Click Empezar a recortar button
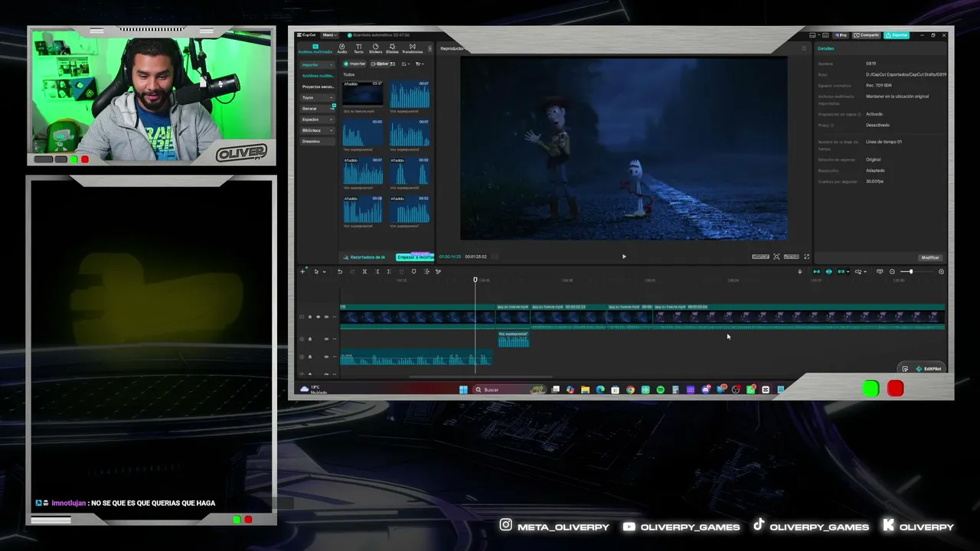Screen dimensions: 980x551 pos(414,257)
